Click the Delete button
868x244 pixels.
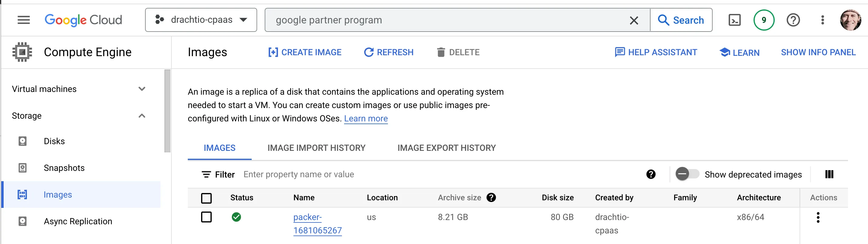point(458,52)
